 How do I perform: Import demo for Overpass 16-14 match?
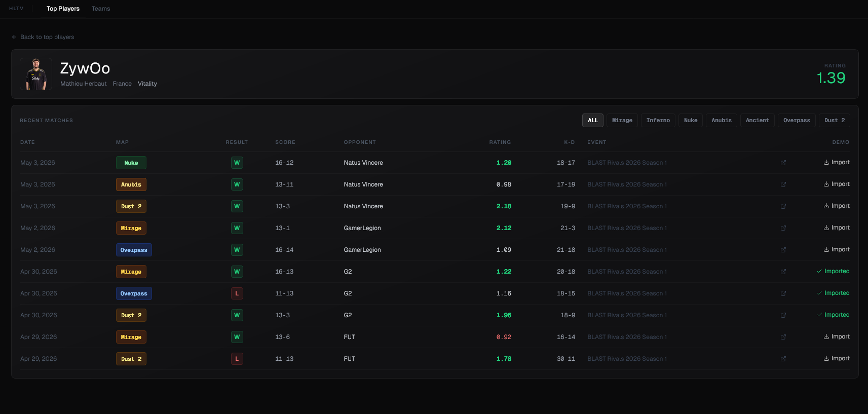click(837, 249)
